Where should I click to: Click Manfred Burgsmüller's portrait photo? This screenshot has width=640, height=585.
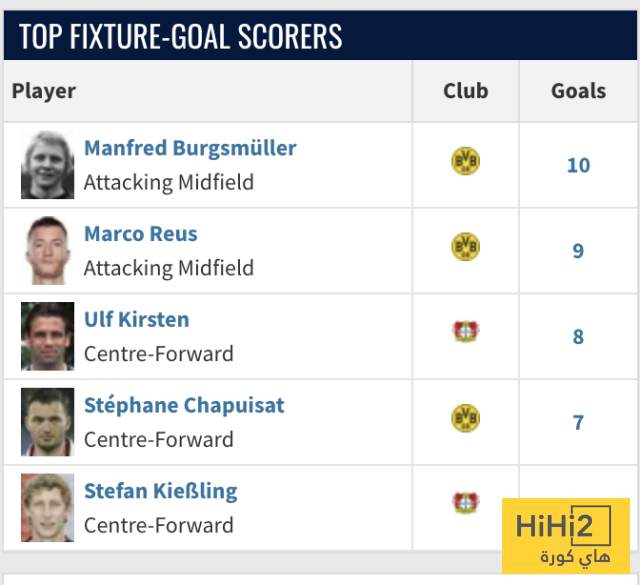point(48,165)
